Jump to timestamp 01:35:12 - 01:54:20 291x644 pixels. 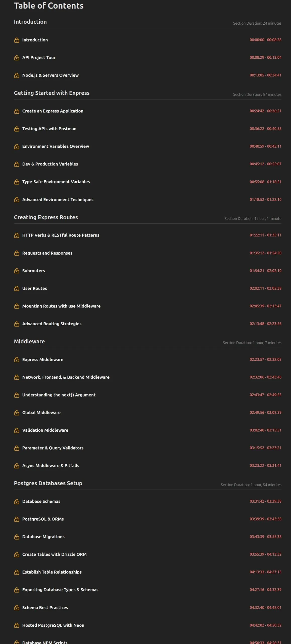[x=265, y=253]
